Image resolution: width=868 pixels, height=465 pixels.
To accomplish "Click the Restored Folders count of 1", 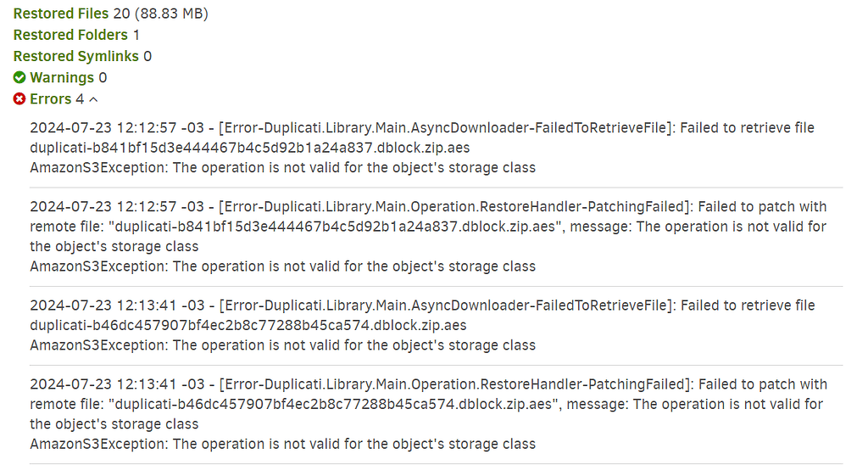I will click(x=136, y=35).
